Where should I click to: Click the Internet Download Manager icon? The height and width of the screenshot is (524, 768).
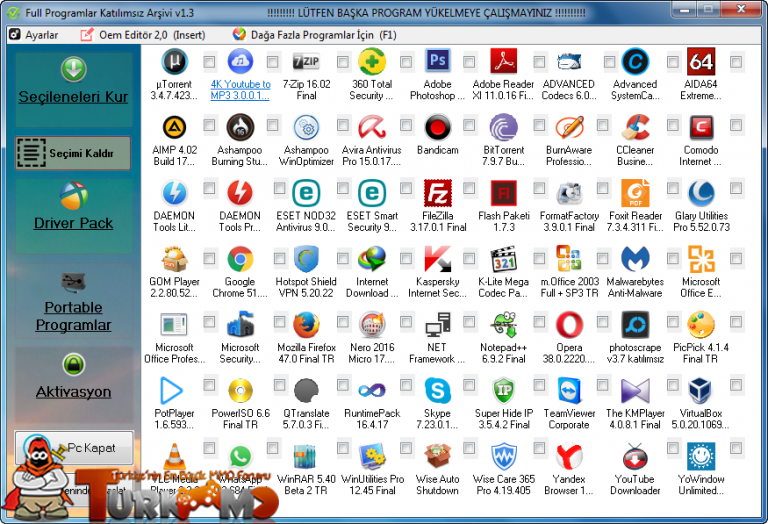pyautogui.click(x=372, y=259)
